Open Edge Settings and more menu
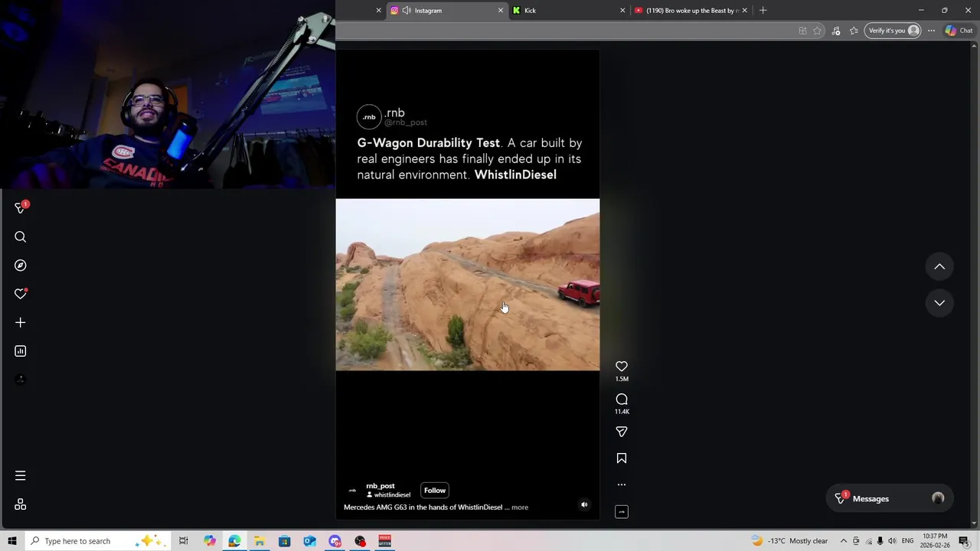The height and width of the screenshot is (551, 980). coord(931,31)
